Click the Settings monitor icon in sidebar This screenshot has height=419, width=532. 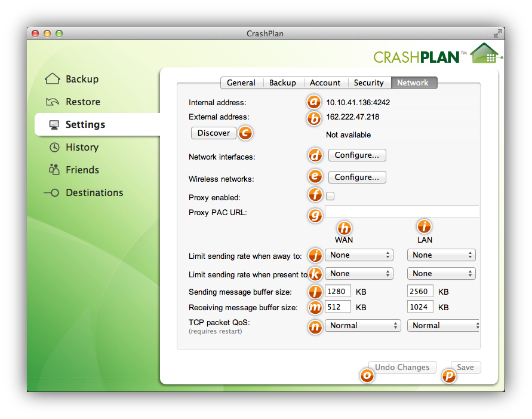(54, 124)
